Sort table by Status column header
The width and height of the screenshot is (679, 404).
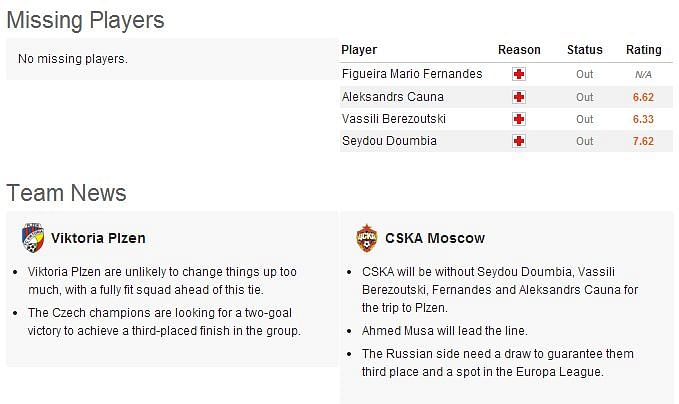coord(585,50)
